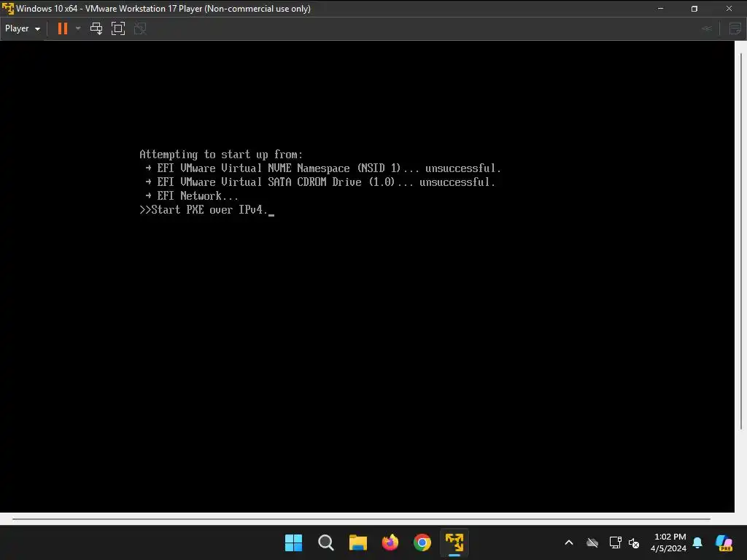Show hidden system tray icons
Image resolution: width=747 pixels, height=560 pixels.
[x=569, y=542]
